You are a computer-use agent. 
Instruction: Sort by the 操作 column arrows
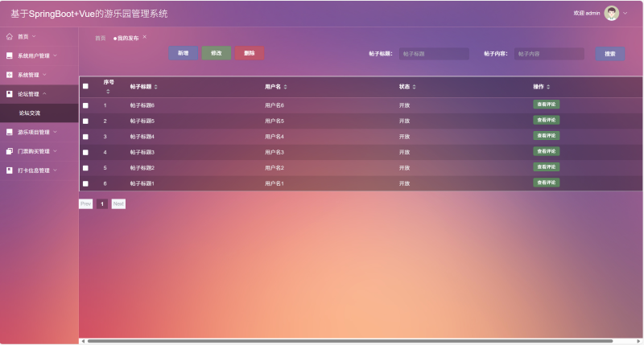coord(548,87)
